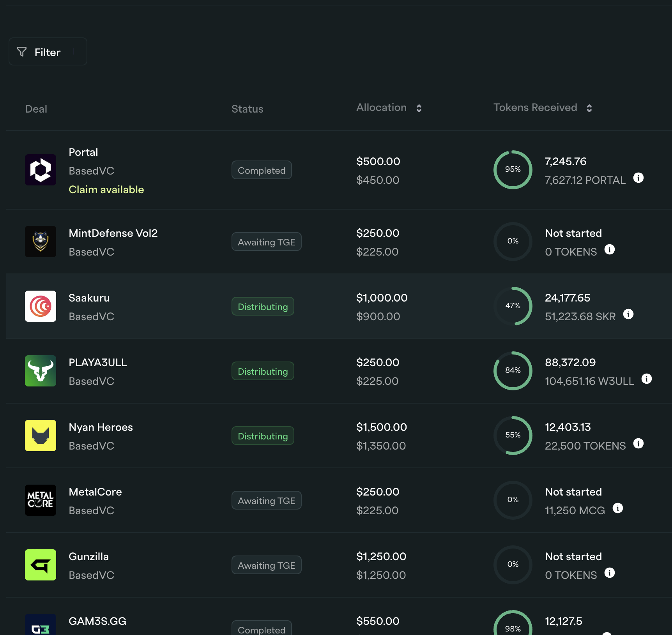Image resolution: width=672 pixels, height=635 pixels.
Task: Click the Portal deal logo
Action: (41, 170)
